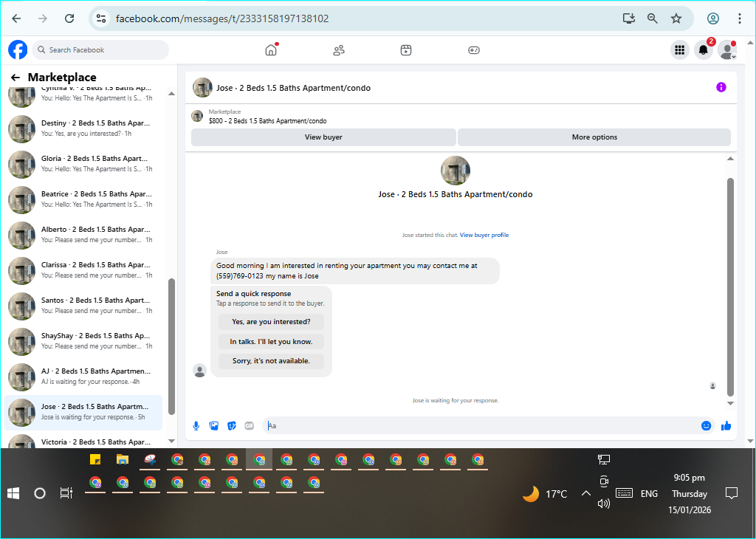Open the Windows Action Center
The height and width of the screenshot is (539, 756).
click(732, 493)
